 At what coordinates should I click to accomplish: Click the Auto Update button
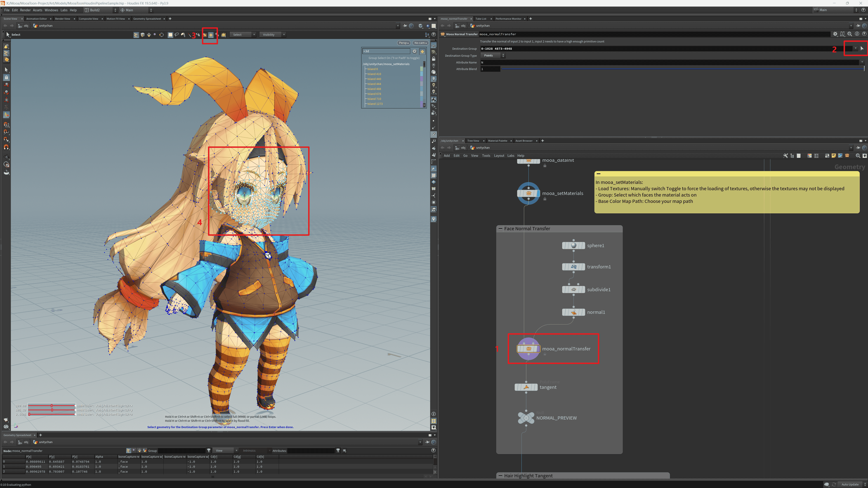(850, 485)
